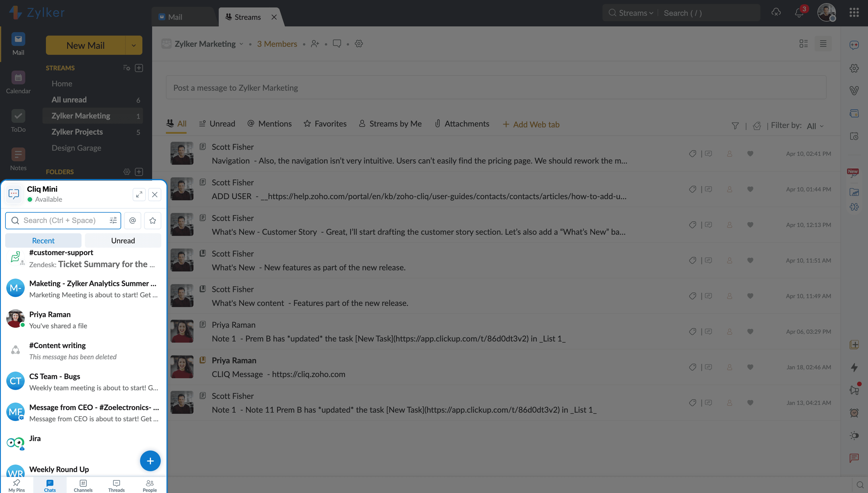The width and height of the screenshot is (868, 493).
Task: Select the Unread streams tab
Action: pyautogui.click(x=217, y=124)
